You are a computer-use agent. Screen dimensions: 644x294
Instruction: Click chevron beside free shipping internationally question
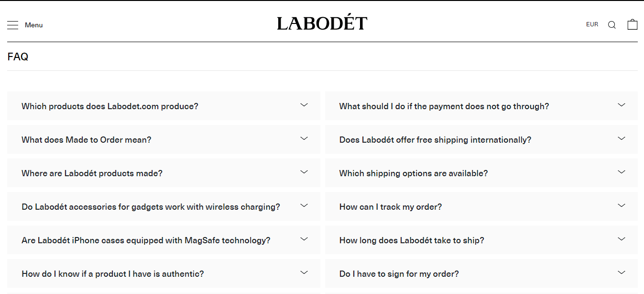(x=621, y=138)
